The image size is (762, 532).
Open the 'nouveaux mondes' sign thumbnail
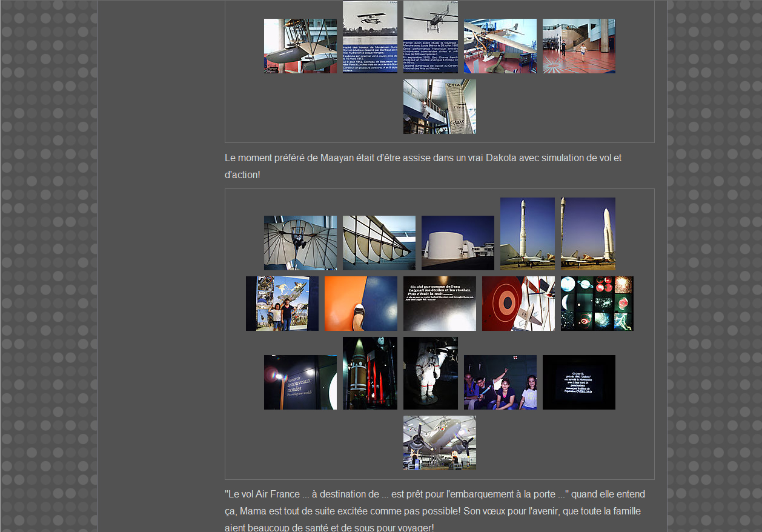[300, 382]
